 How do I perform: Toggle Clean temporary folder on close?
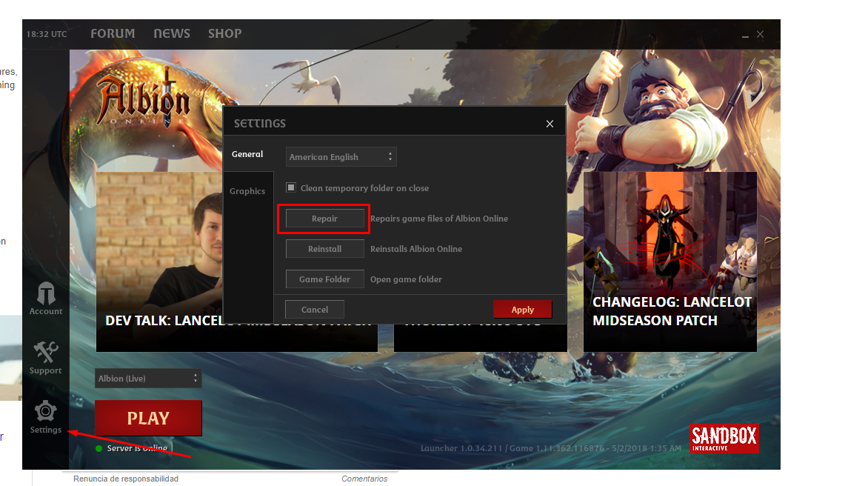tap(290, 187)
